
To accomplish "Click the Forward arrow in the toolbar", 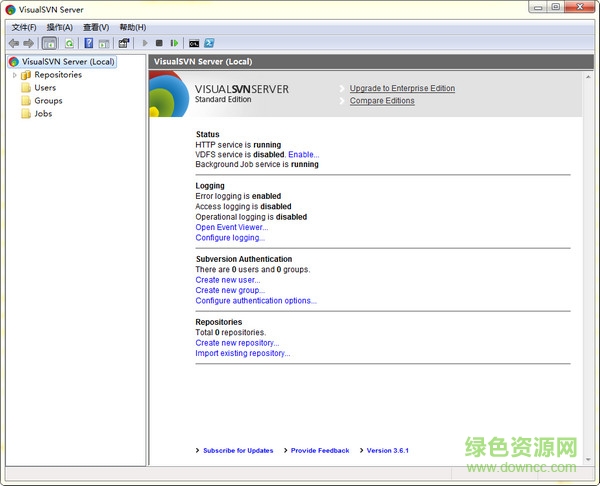I will click(29, 43).
